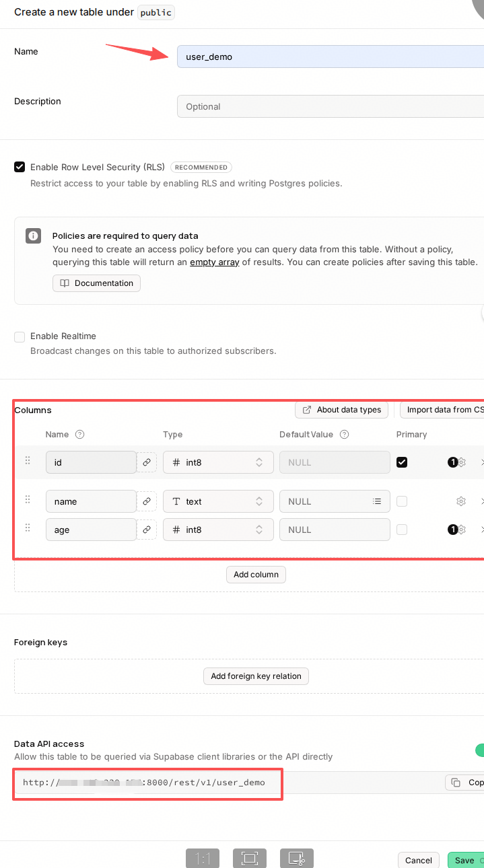Click the 1:1 actual size viewer icon
The image size is (484, 868).
click(203, 859)
